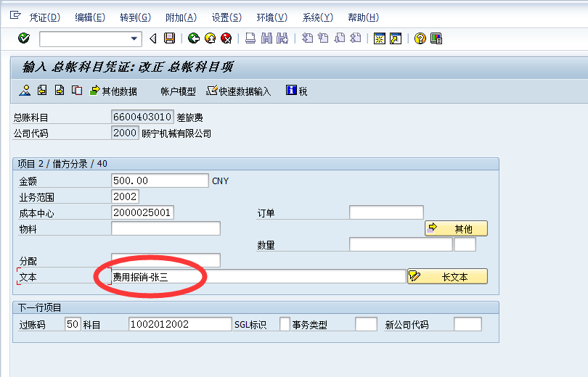588x377 pixels.
Task: Open the 转到(G) menu
Action: [135, 17]
